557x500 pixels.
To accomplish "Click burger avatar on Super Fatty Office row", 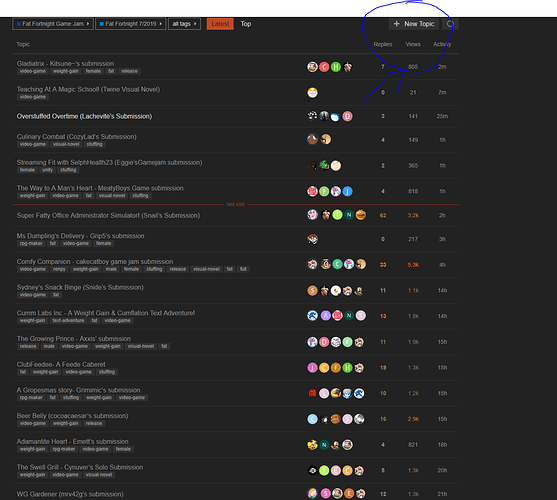I will coord(361,215).
